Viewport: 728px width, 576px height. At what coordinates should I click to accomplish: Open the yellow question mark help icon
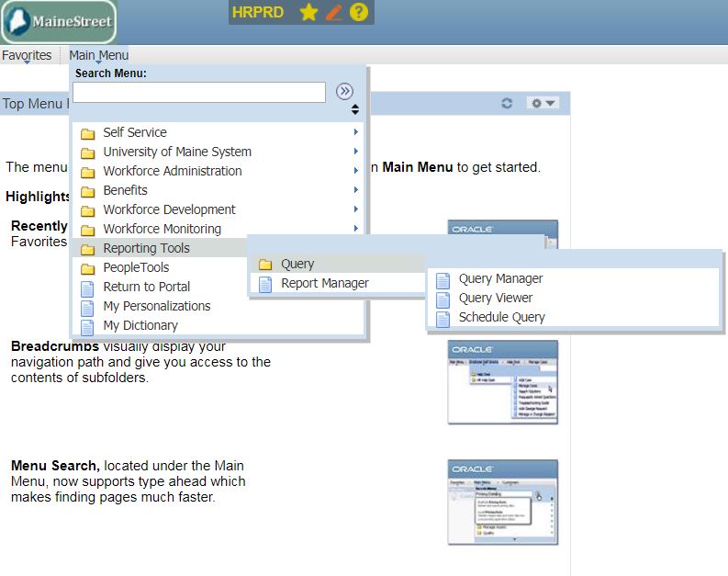click(x=358, y=12)
